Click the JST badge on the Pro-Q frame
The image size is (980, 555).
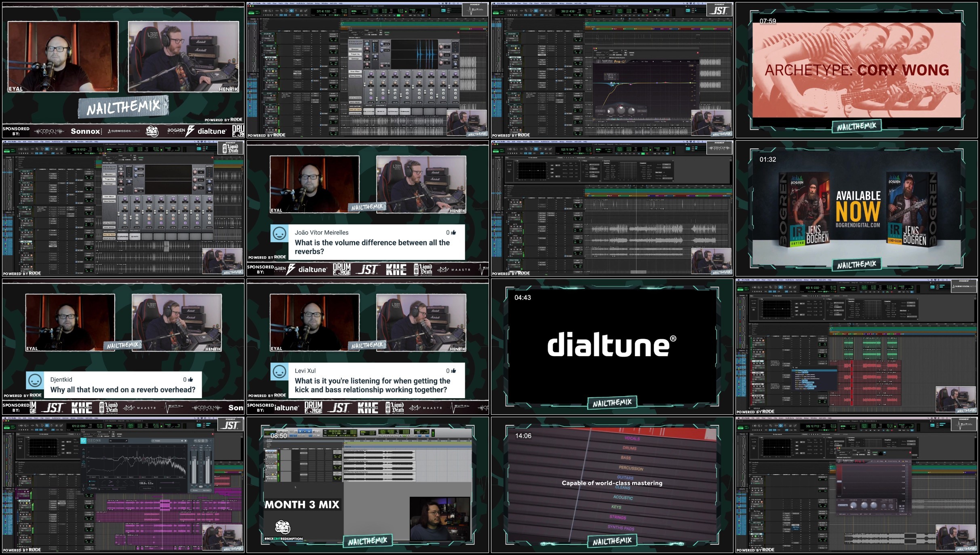[719, 10]
